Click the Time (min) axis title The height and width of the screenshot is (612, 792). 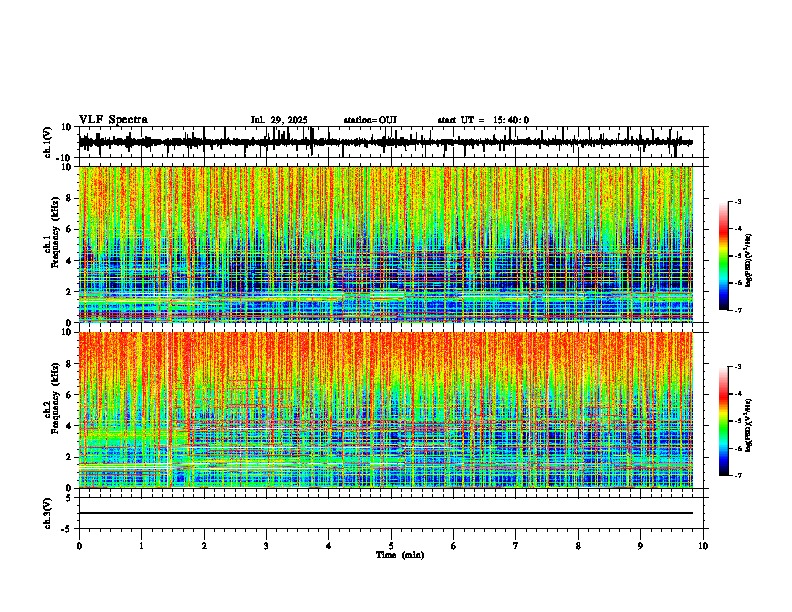click(x=400, y=555)
